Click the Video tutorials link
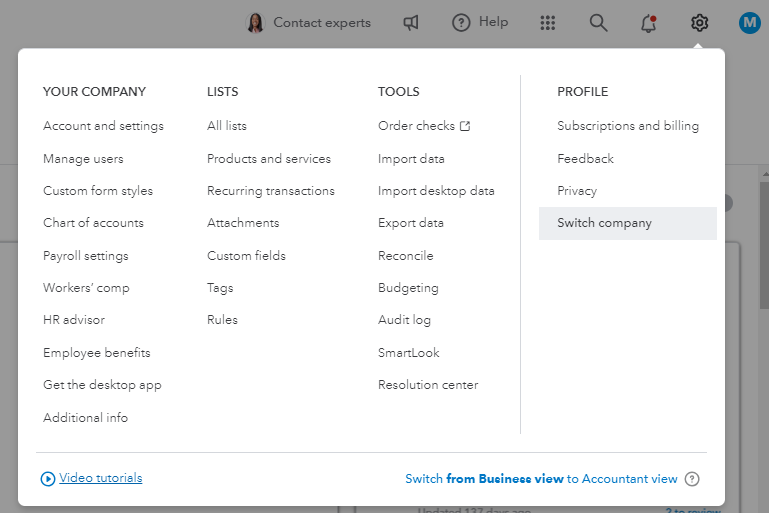Viewport: 769px width, 513px height. (x=101, y=478)
